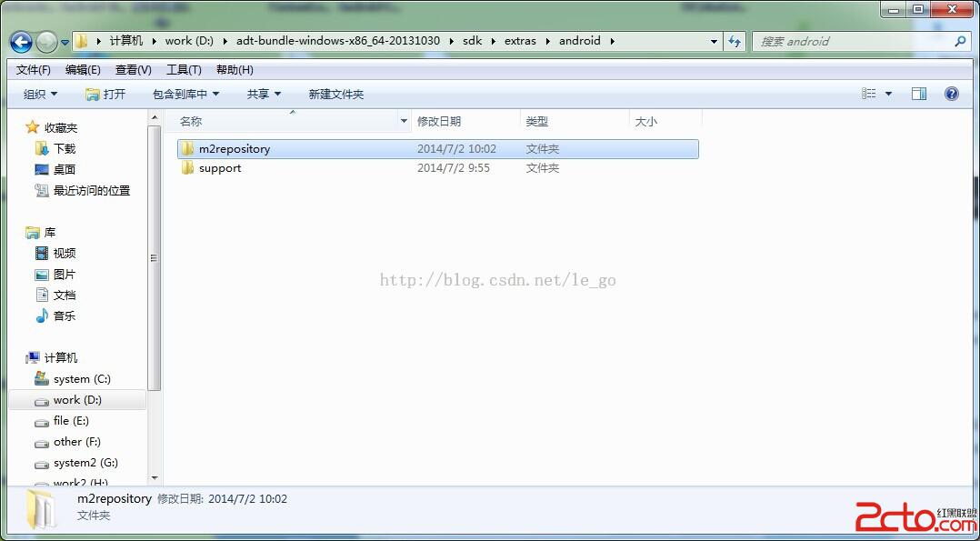Image resolution: width=980 pixels, height=541 pixels.
Task: Click the 修改日期: 2014/7/2 10:02 text in details pane
Action: (x=222, y=499)
